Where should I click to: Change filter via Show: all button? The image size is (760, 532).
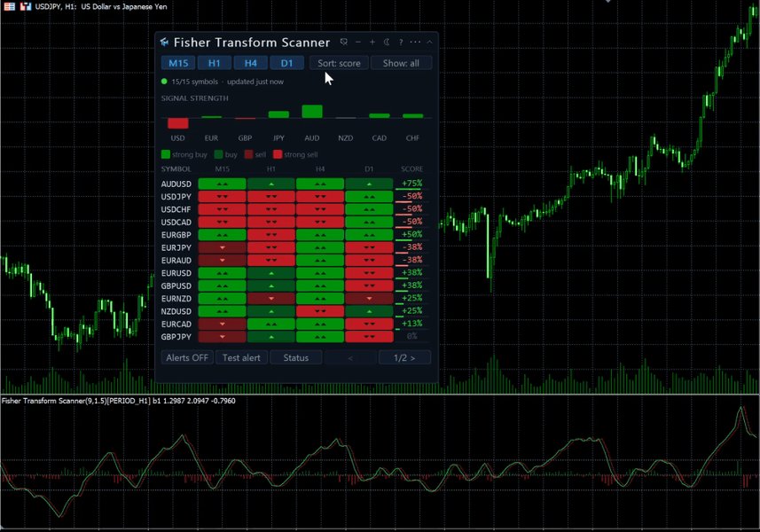401,63
